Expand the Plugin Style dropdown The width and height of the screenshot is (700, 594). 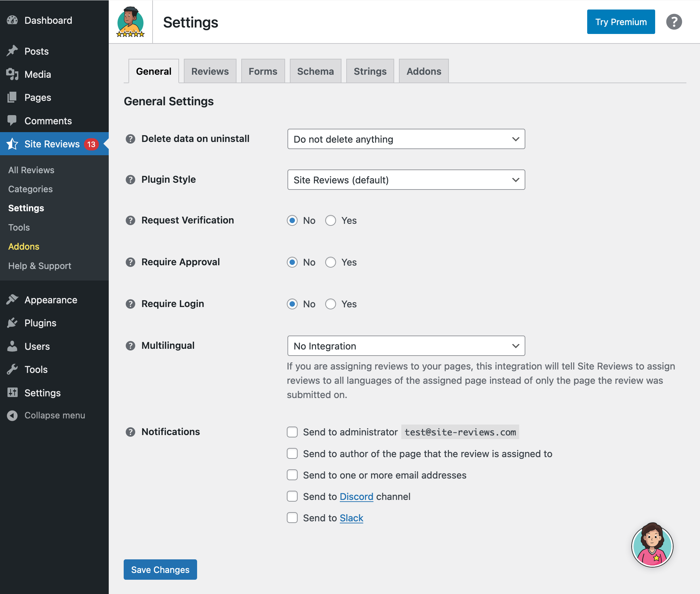point(406,180)
